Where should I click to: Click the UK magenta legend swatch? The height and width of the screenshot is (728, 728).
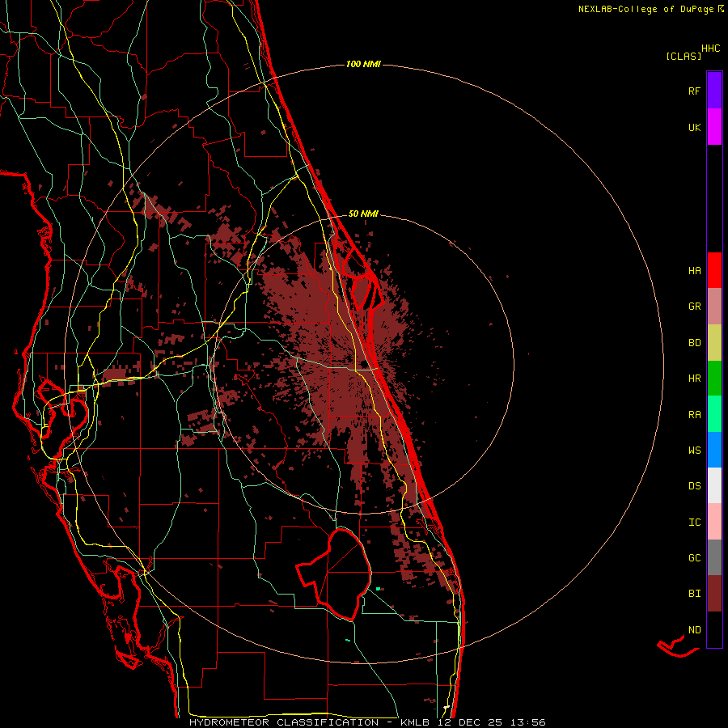[714, 126]
